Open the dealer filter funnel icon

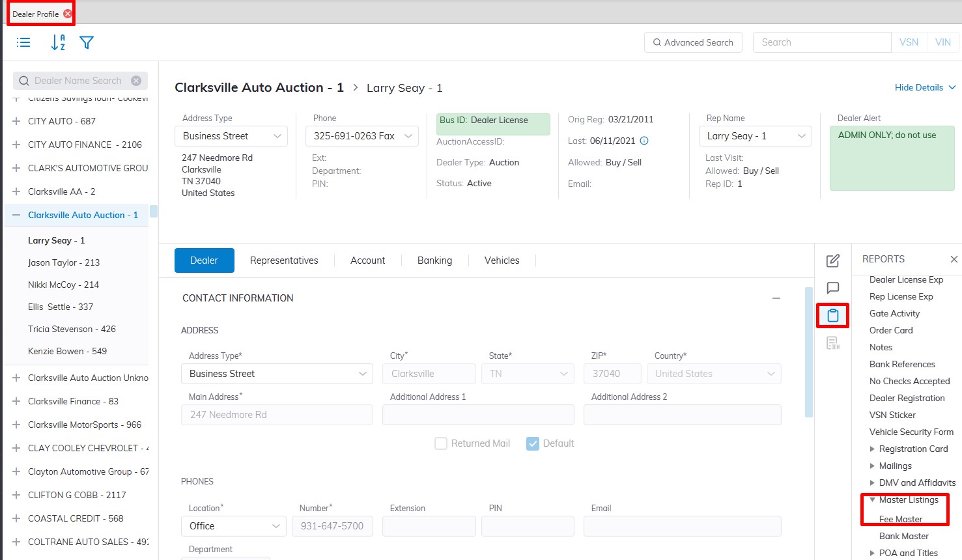pyautogui.click(x=87, y=43)
